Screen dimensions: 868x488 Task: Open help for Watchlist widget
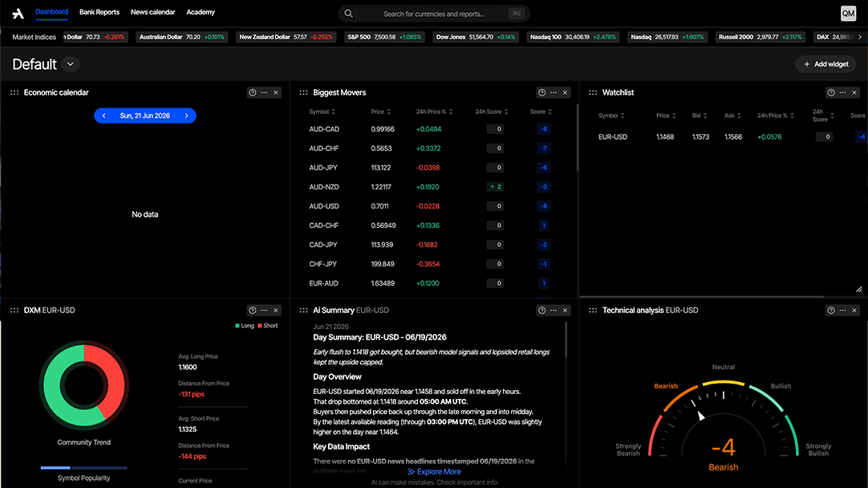pos(831,92)
